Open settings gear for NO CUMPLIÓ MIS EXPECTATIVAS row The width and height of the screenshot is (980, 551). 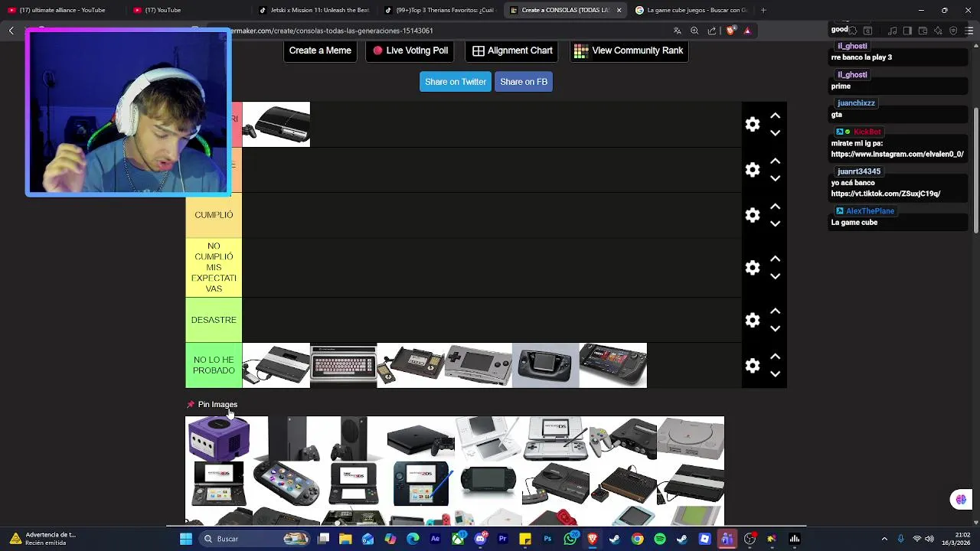pos(753,268)
